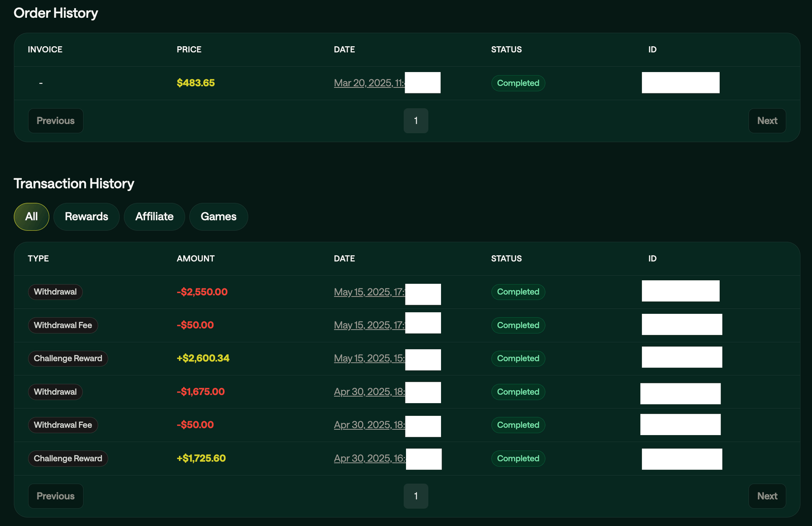The height and width of the screenshot is (526, 812).
Task: Click the Challenge Reward badge for +$1,725.60
Action: click(x=68, y=458)
